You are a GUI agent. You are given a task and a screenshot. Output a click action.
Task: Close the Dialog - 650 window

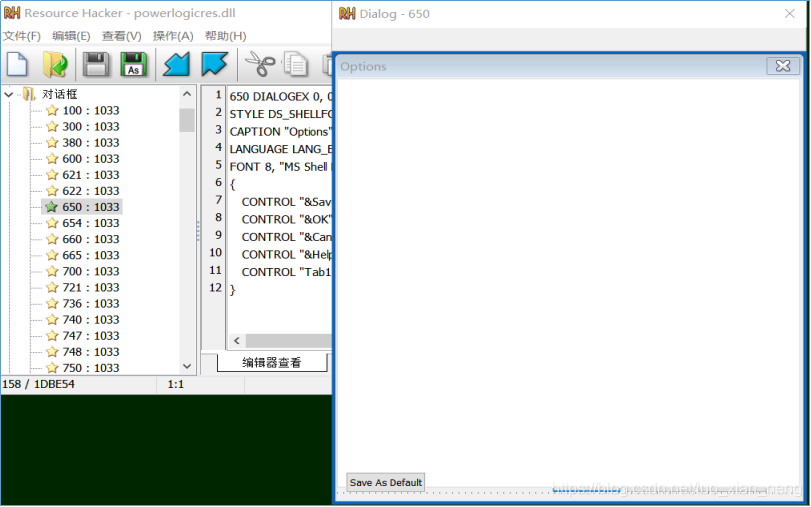pos(789,13)
